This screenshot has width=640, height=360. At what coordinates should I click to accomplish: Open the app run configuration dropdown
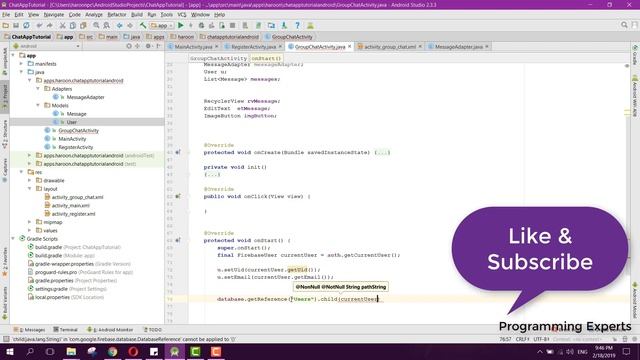pos(162,25)
